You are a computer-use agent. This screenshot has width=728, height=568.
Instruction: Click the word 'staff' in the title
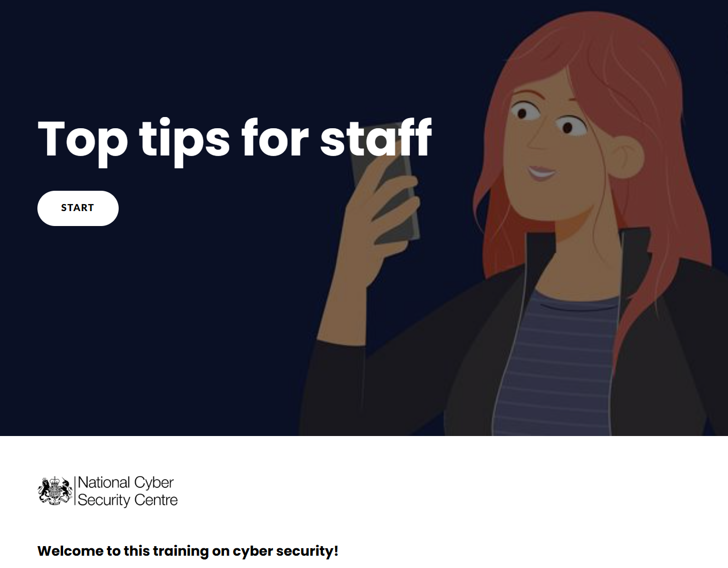point(376,138)
